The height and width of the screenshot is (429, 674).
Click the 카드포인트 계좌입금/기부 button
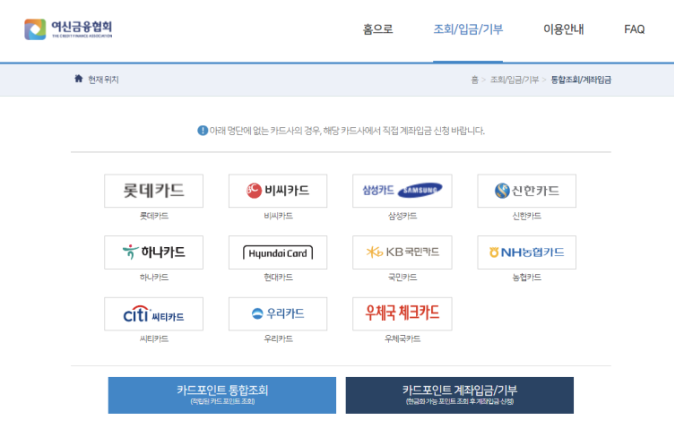[x=460, y=395]
